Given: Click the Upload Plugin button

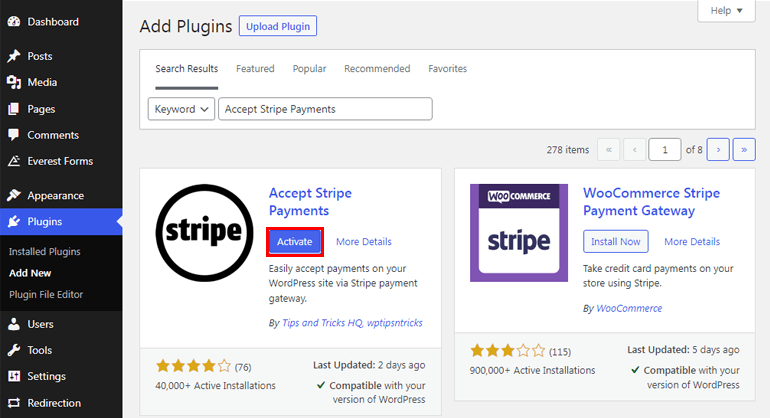Looking at the screenshot, I should coord(278,27).
